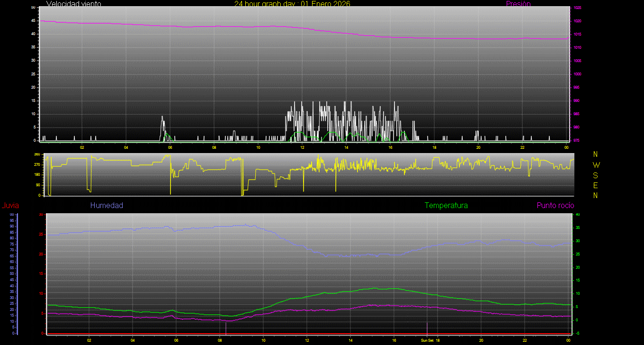Click the Presión legend label
The image size is (644, 345).
[x=518, y=4]
